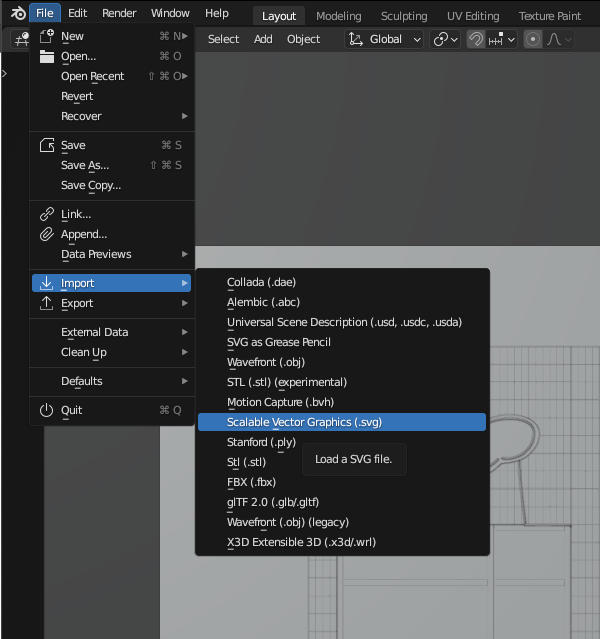The image size is (600, 639).
Task: Import a Collada (.dae) file
Action: 342,282
